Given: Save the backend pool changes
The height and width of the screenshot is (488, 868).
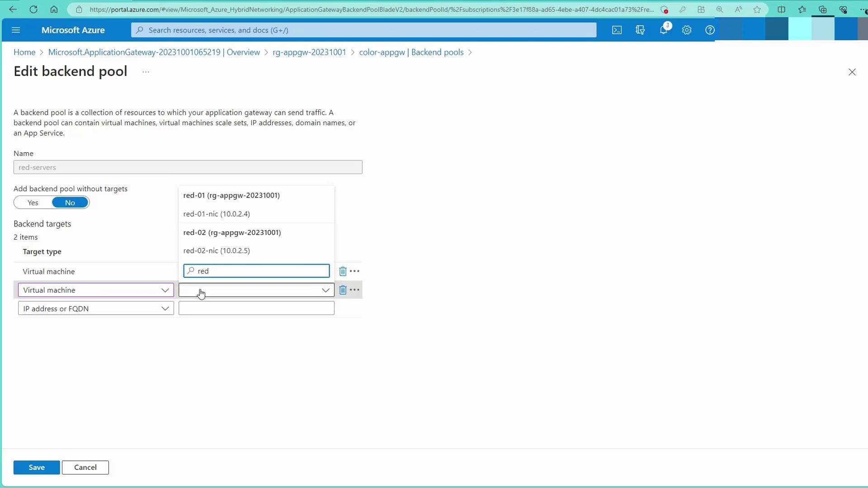Looking at the screenshot, I should (37, 468).
